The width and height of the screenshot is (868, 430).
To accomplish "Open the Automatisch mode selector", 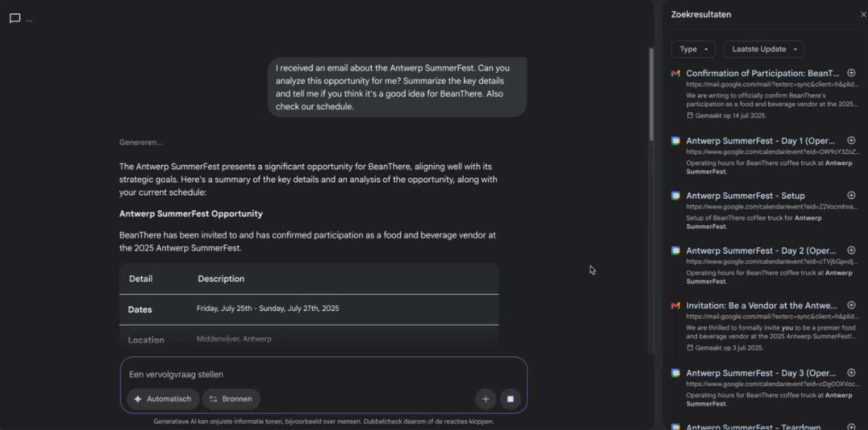I will coord(163,399).
